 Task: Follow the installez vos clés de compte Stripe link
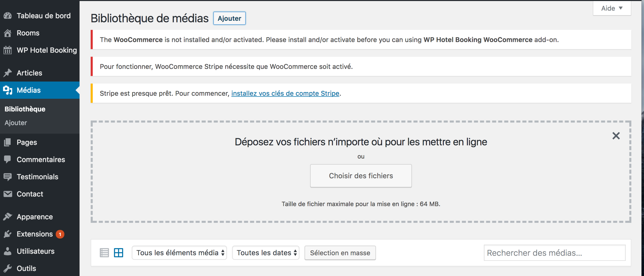pos(285,93)
